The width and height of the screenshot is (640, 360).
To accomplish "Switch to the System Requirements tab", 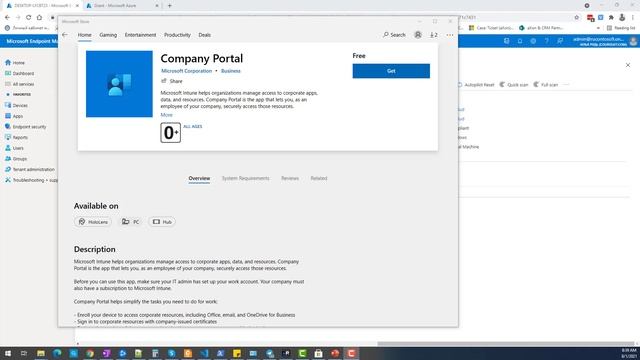I will coord(245,178).
